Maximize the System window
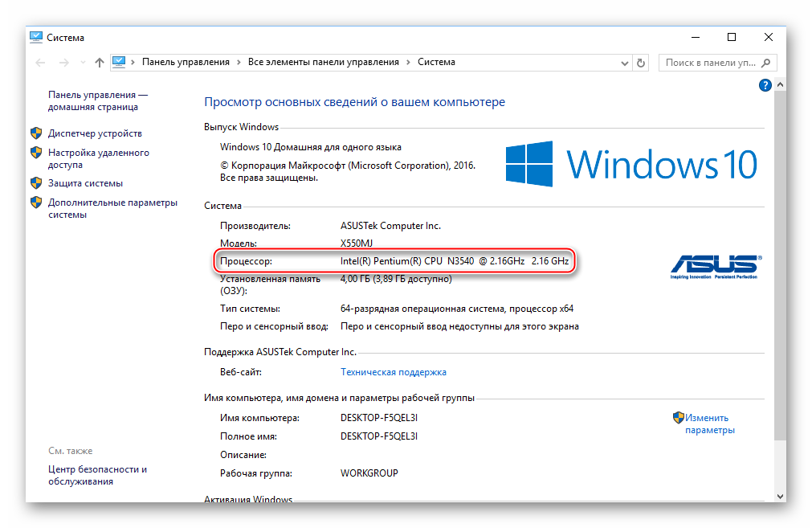812x528 pixels. pos(731,37)
